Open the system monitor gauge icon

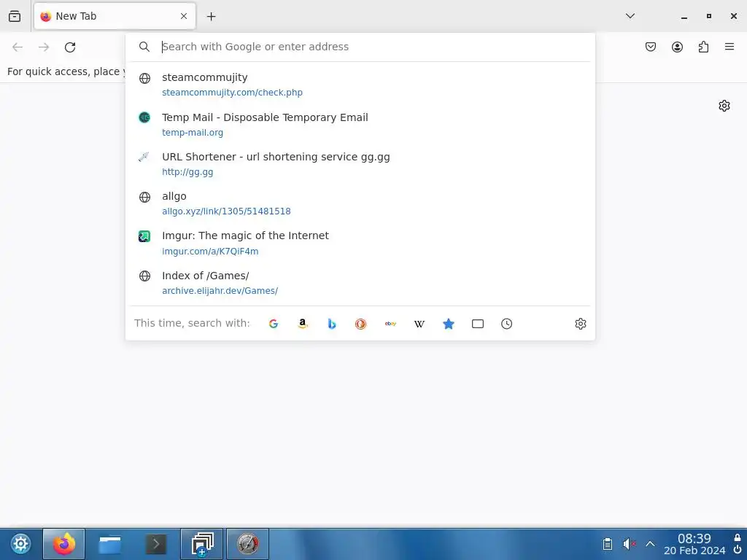[x=248, y=544]
